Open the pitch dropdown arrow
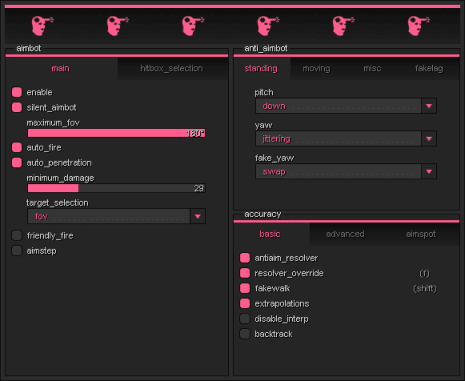 (x=429, y=106)
